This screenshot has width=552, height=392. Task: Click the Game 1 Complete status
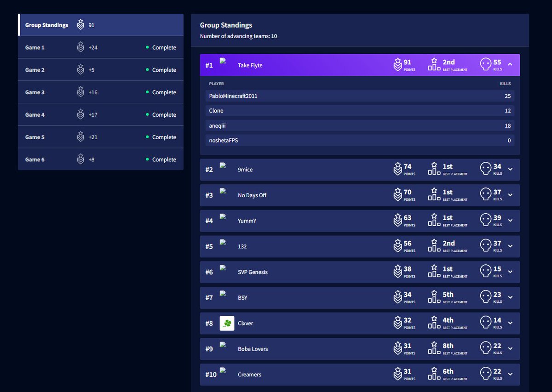tap(161, 47)
